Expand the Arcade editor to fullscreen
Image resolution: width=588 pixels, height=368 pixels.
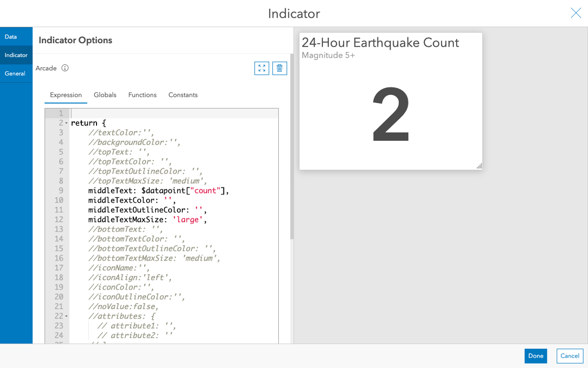(x=262, y=68)
